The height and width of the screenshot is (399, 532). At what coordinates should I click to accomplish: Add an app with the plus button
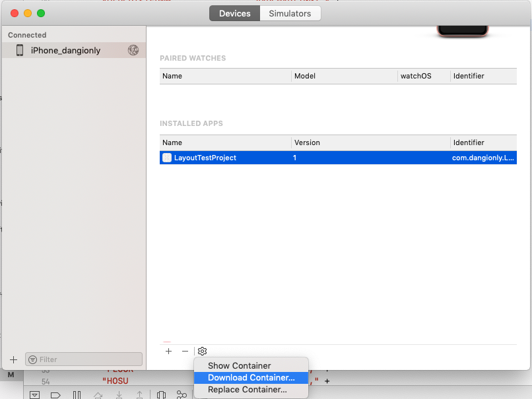[x=168, y=352]
